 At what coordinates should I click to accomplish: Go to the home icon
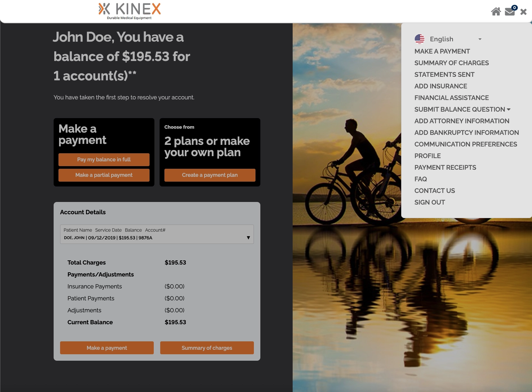[496, 12]
